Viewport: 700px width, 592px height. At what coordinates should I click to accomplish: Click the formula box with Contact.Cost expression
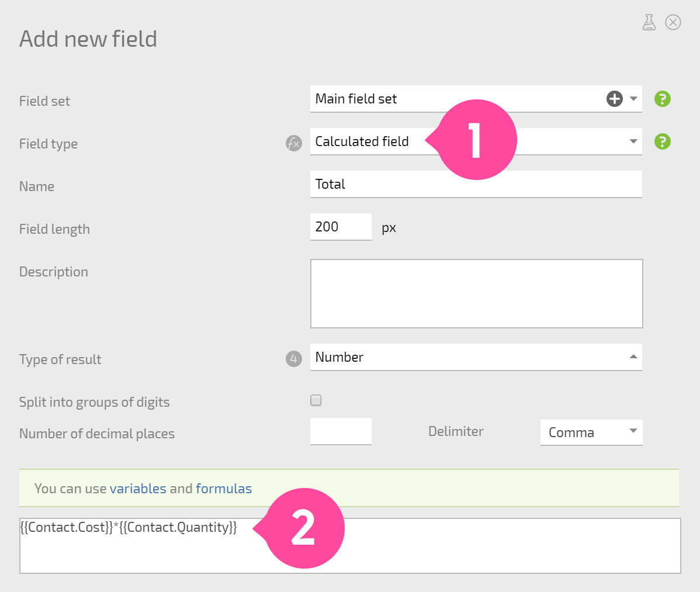click(350, 546)
